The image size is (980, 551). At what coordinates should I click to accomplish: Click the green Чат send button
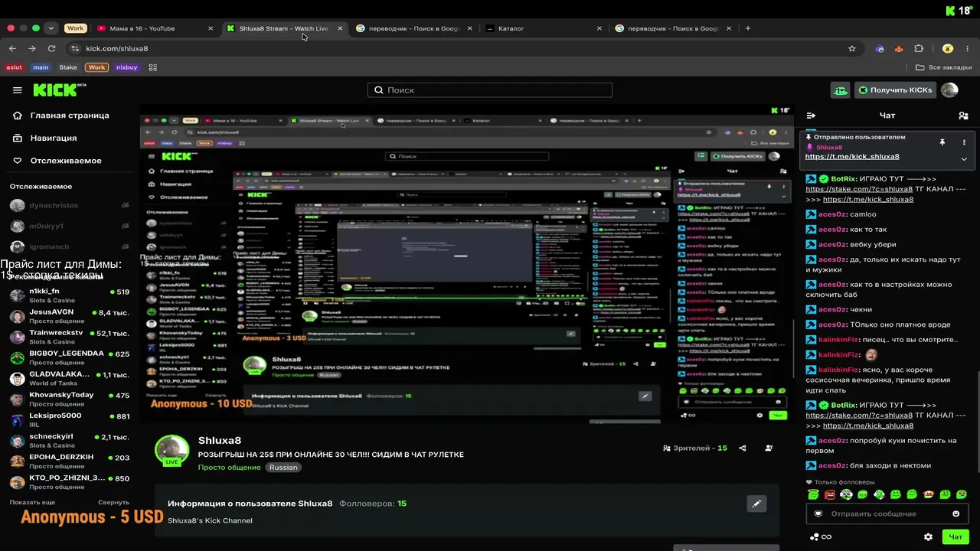(955, 537)
